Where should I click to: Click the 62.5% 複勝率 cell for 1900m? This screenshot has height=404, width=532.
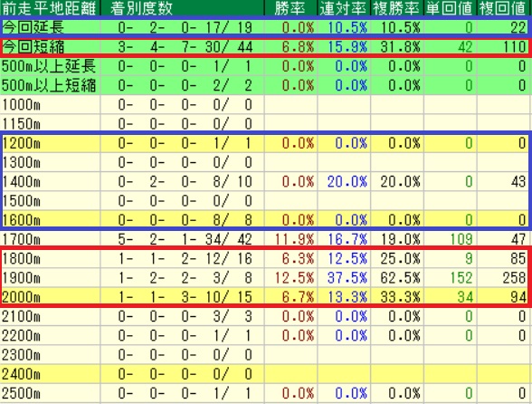click(400, 278)
